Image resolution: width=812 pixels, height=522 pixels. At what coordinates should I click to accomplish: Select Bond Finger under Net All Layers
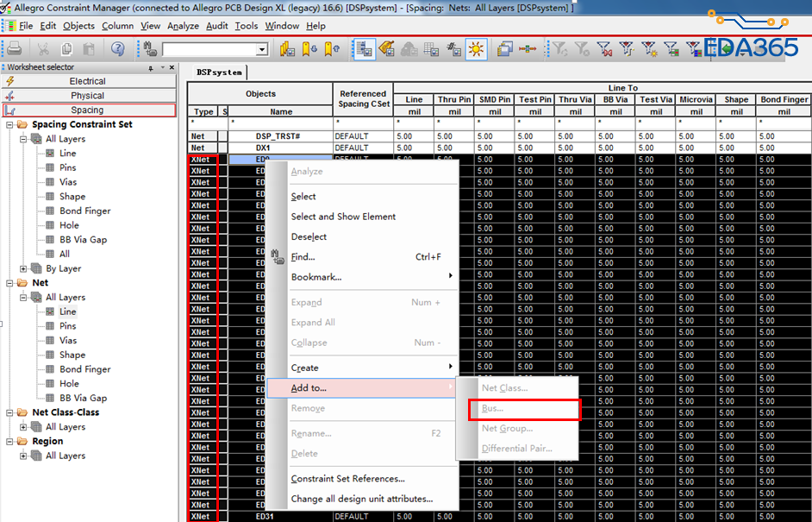84,369
